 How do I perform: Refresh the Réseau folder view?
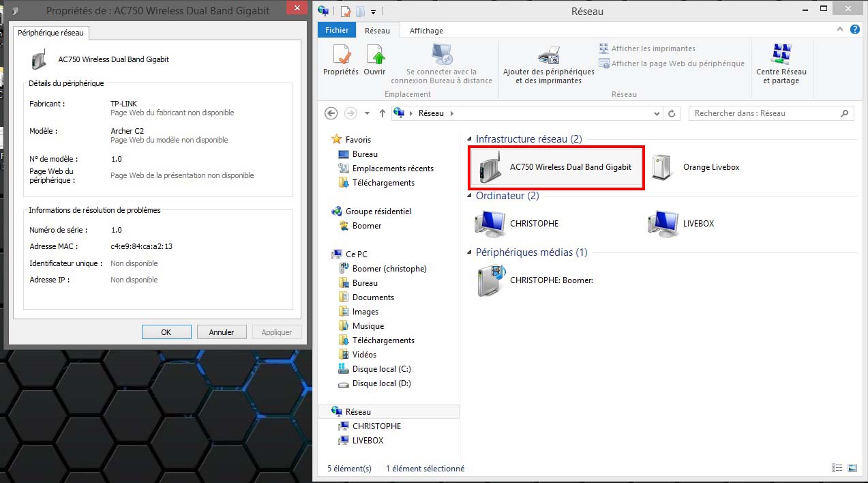coord(672,113)
